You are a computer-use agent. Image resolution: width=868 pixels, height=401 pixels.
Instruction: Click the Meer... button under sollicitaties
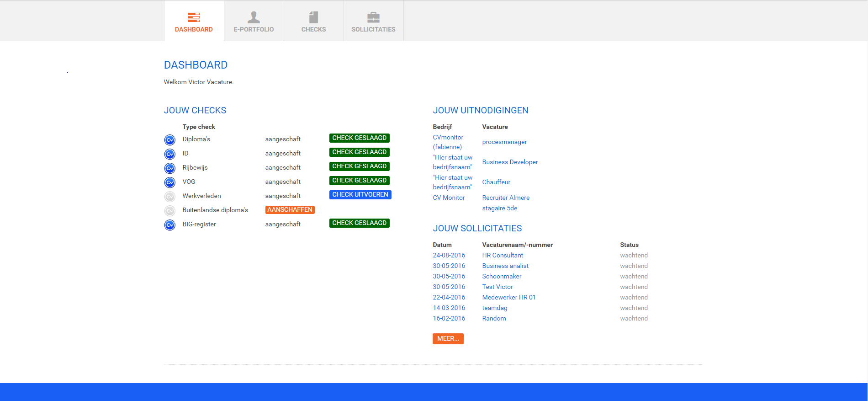click(448, 339)
